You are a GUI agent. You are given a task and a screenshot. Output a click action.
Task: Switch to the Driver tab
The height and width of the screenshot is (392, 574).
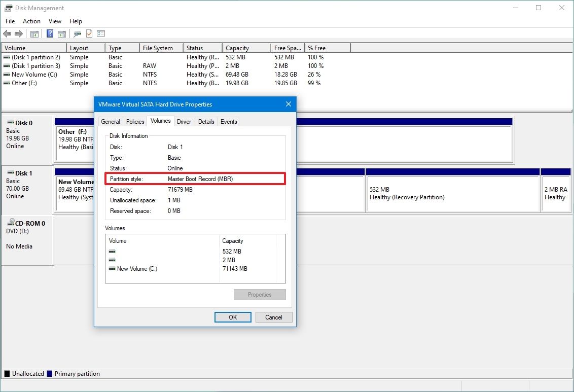(x=184, y=121)
